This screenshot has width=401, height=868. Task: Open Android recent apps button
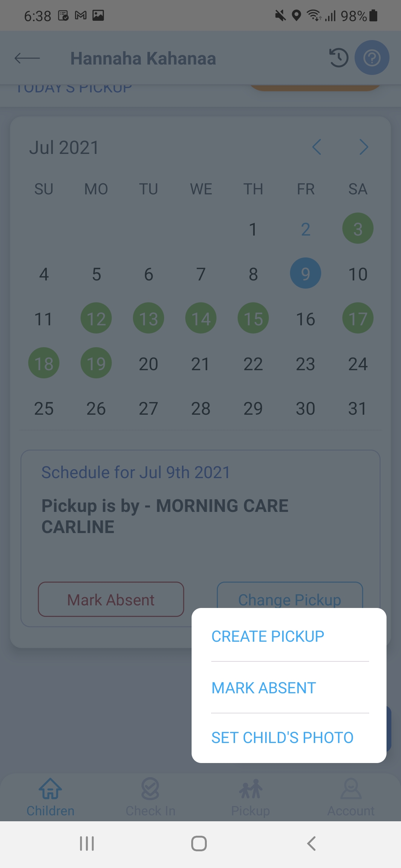point(87,844)
